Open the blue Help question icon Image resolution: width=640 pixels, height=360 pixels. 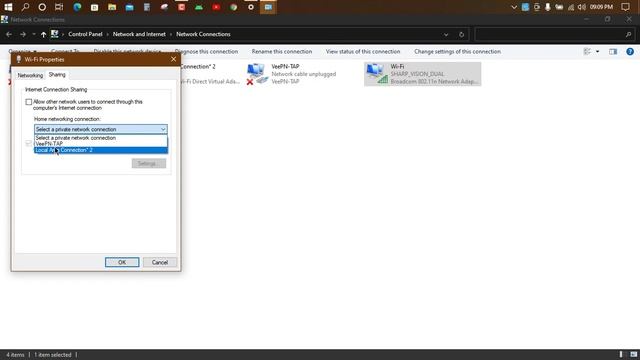[x=630, y=51]
